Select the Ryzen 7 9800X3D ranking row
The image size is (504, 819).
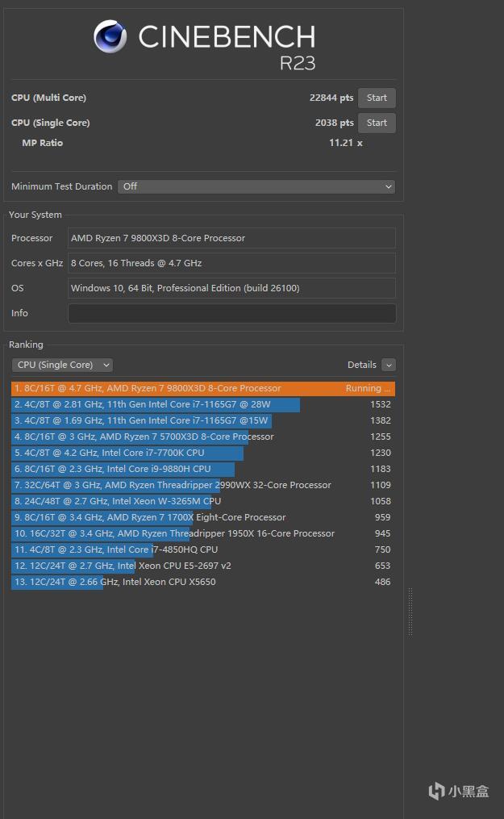click(203, 388)
